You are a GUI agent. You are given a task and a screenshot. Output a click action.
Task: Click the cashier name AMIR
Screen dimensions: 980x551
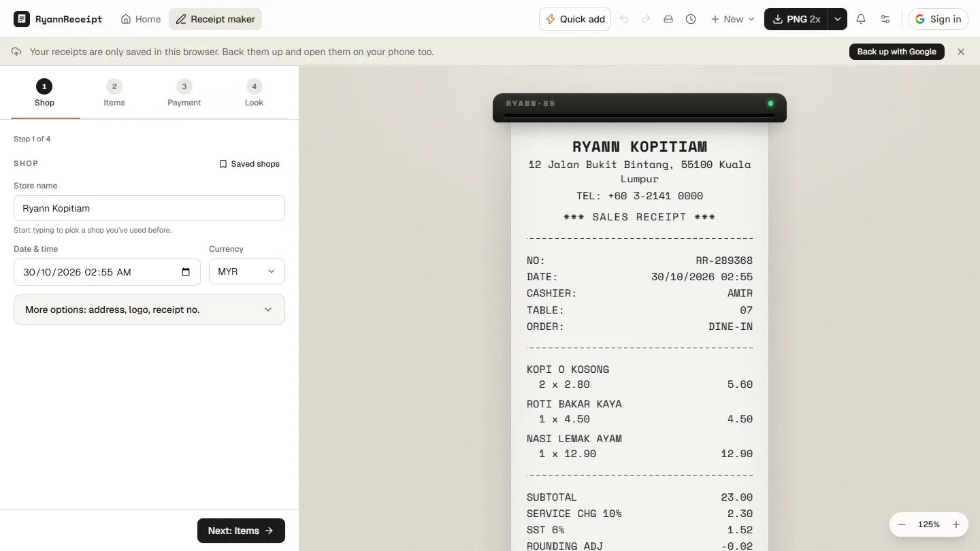pyautogui.click(x=740, y=293)
